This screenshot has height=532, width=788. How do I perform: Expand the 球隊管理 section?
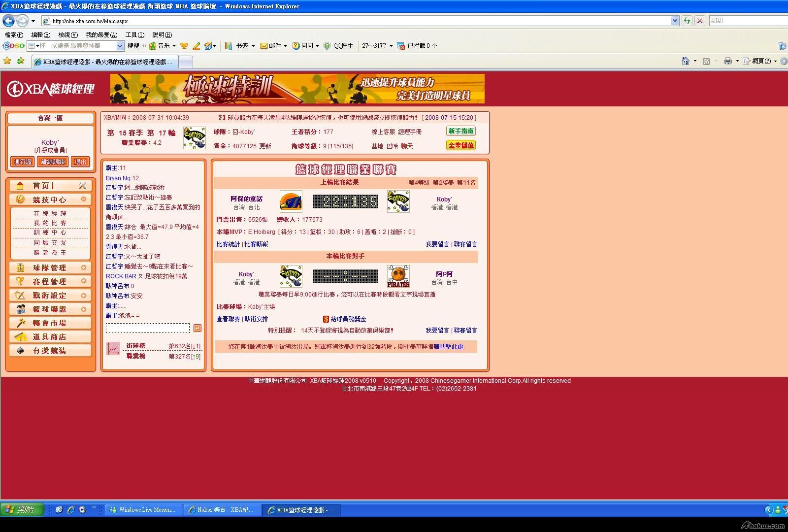[x=84, y=267]
